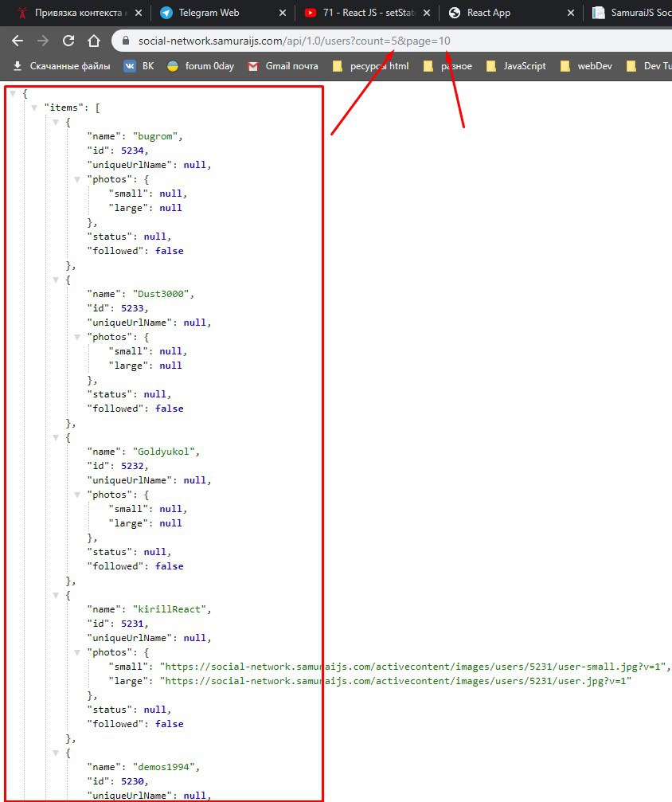
Task: Click the name value "Dust3000"
Action: coord(161,294)
